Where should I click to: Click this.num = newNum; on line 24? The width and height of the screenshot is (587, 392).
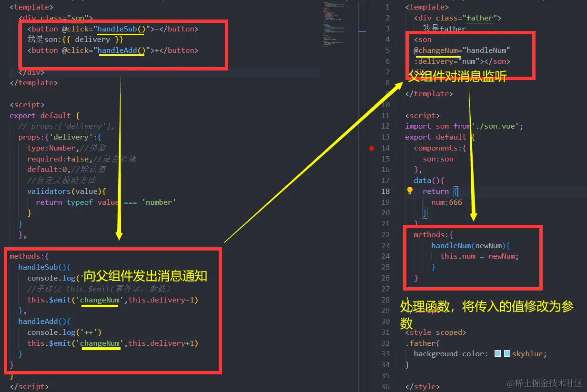[479, 256]
